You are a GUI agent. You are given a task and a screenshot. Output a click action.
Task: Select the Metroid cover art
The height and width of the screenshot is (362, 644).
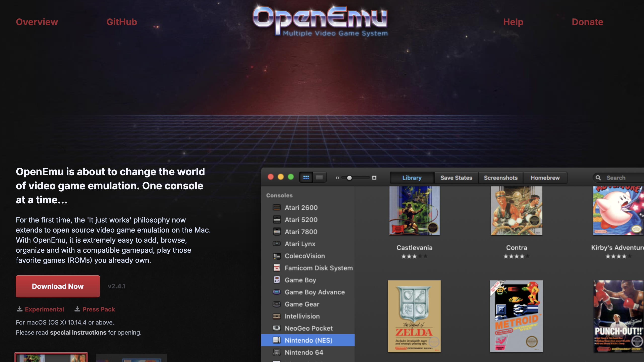pos(516,316)
